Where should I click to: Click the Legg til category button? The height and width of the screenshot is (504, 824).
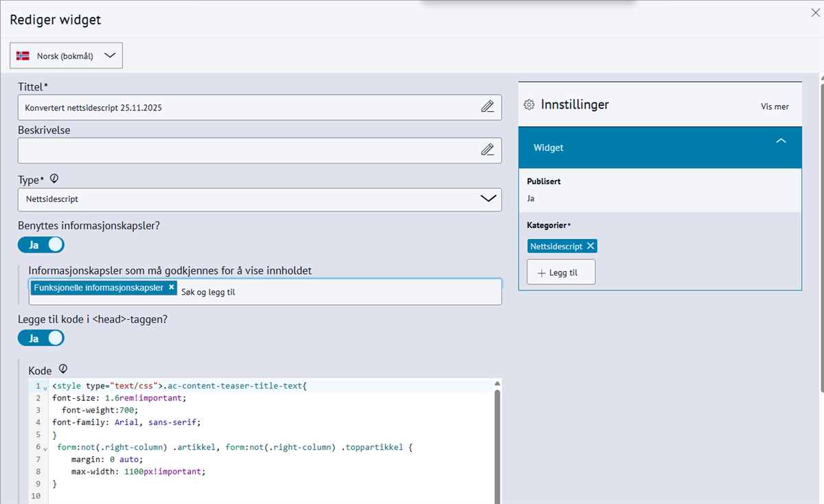pyautogui.click(x=560, y=273)
